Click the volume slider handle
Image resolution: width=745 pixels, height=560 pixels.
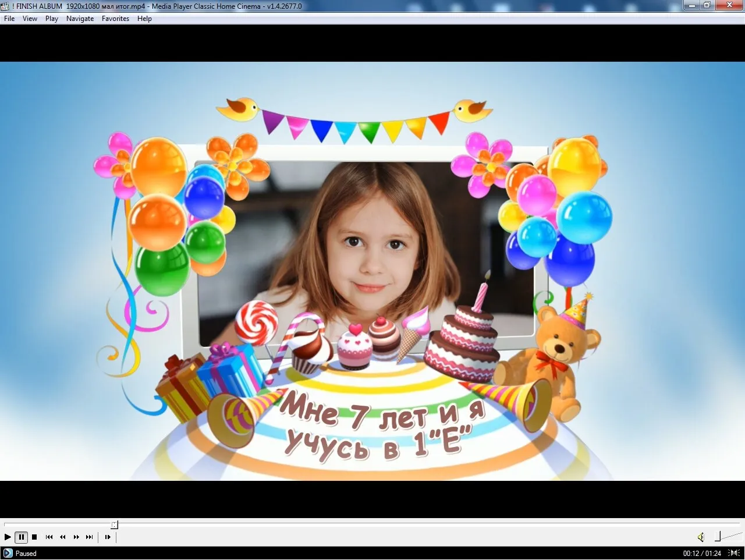[718, 537]
